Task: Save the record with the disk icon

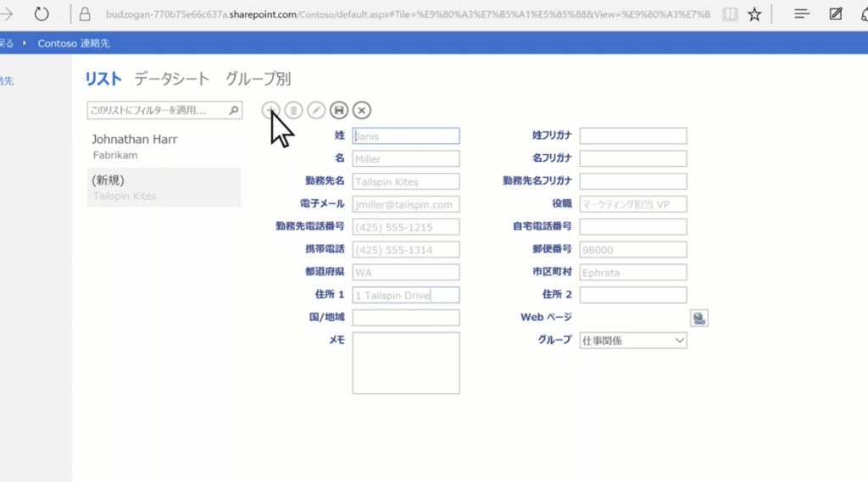Action: click(x=339, y=110)
